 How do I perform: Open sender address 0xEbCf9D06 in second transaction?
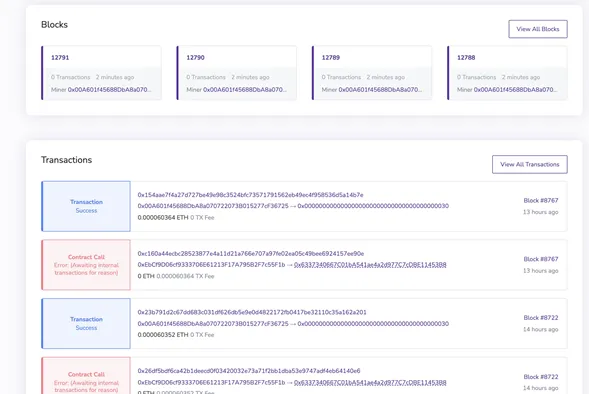[x=211, y=265]
